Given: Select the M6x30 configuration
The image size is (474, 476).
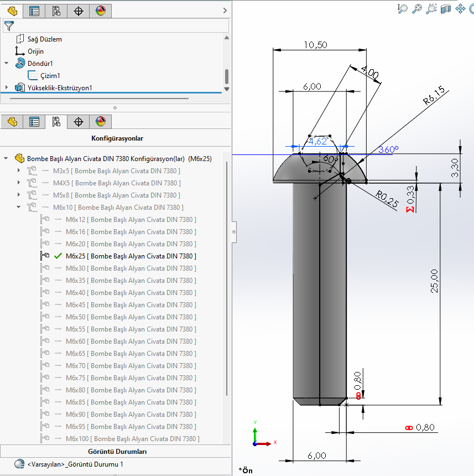Looking at the screenshot, I should [x=131, y=268].
